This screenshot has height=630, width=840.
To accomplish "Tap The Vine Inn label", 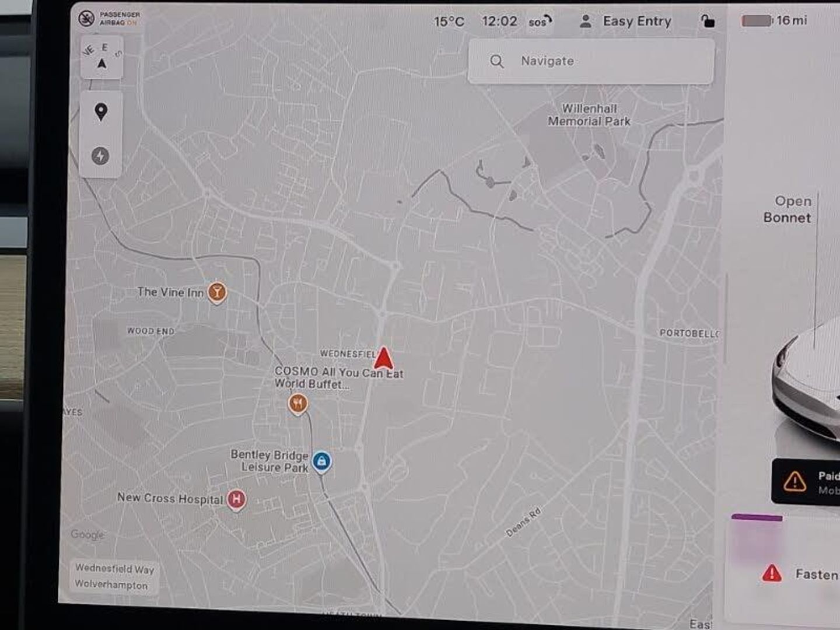I will click(170, 292).
